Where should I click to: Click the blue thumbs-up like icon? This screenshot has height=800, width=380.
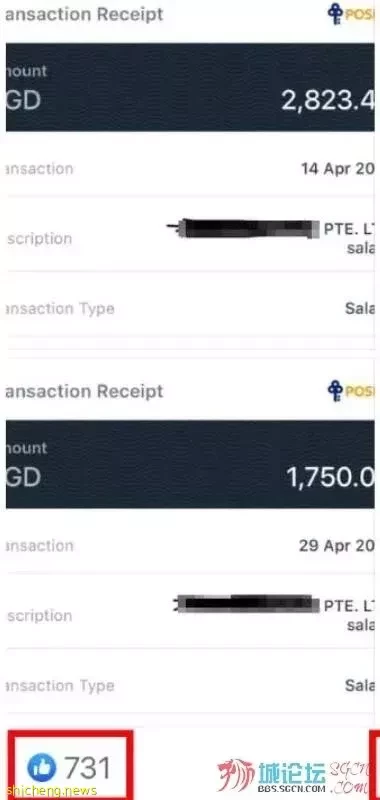(42, 768)
